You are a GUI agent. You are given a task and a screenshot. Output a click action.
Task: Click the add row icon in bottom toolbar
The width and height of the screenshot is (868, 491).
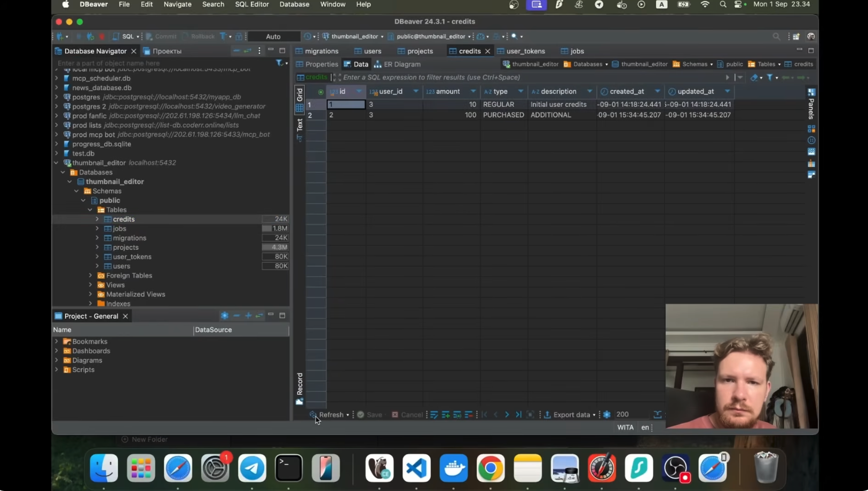[x=446, y=415]
